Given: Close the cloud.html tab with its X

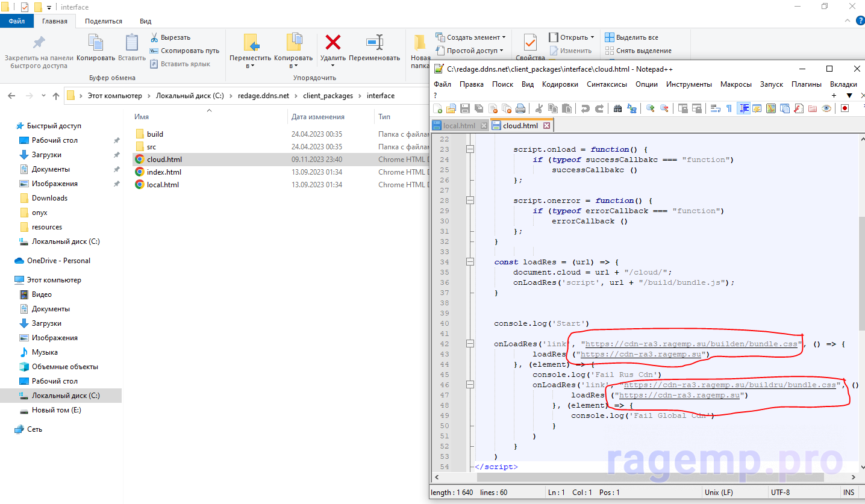Looking at the screenshot, I should [x=546, y=126].
